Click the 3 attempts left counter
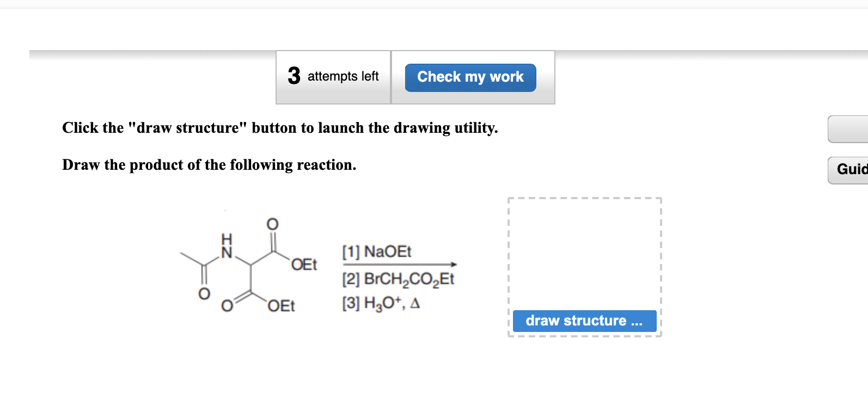 point(333,77)
